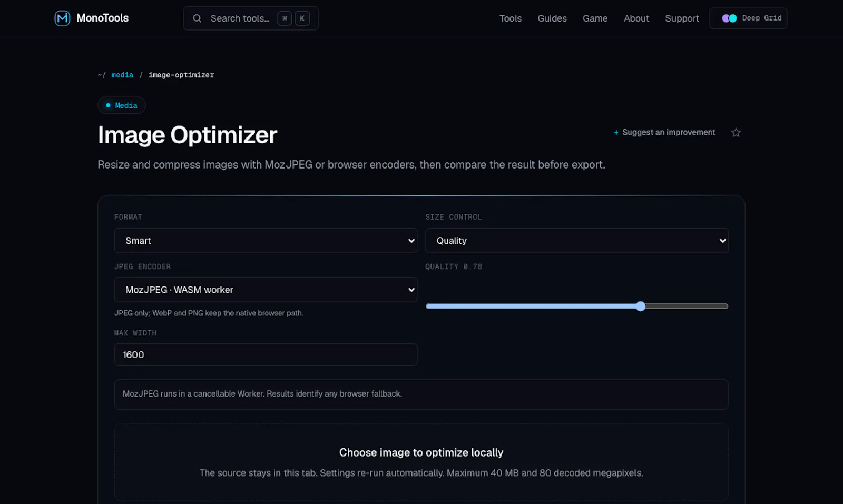Go to the Guides page
This screenshot has width=843, height=504.
click(x=552, y=18)
